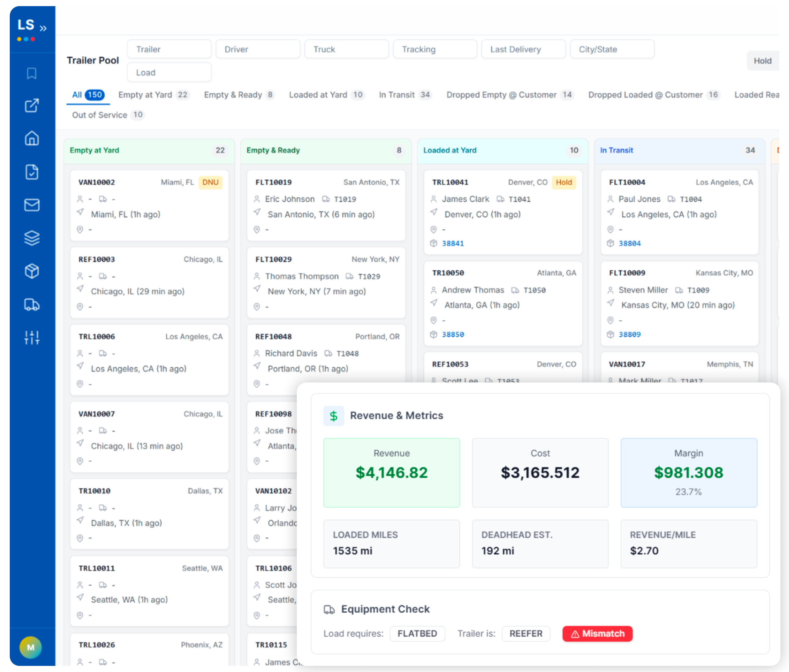789x672 pixels.
Task: Click the Mismatch warning badge
Action: [x=598, y=634]
